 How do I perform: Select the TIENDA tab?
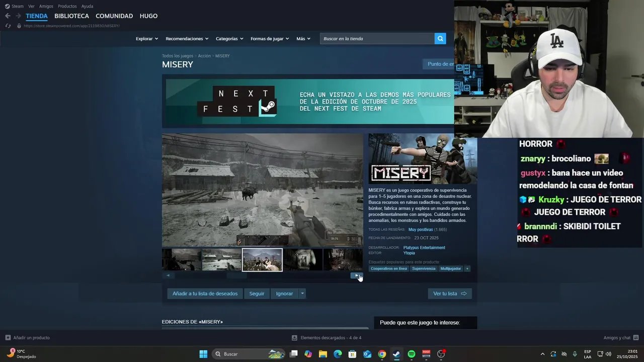coord(37,16)
